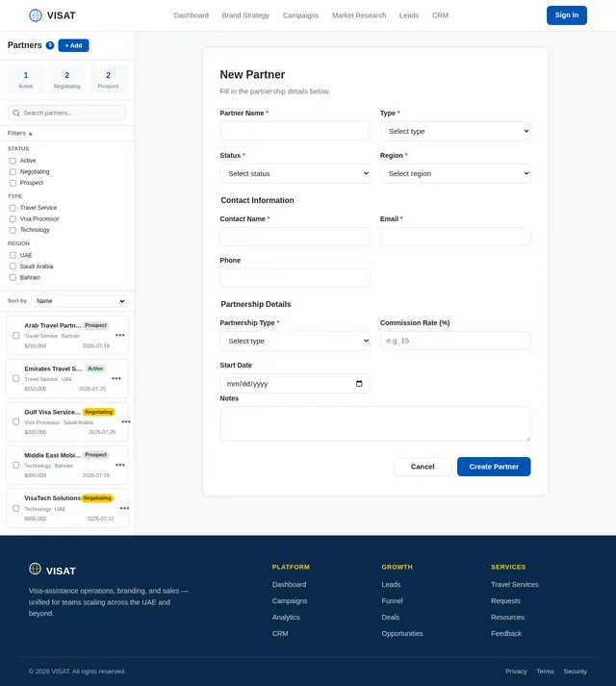Screen dimensions: 616x686
Task: Go to Dashboard in top navigation
Action: 192,15
